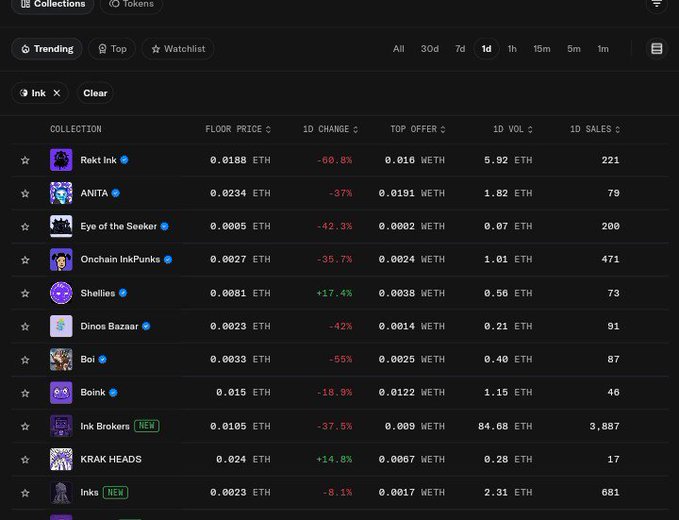Image resolution: width=679 pixels, height=520 pixels.
Task: Click the Inks collection thumbnail
Action: coord(61,492)
